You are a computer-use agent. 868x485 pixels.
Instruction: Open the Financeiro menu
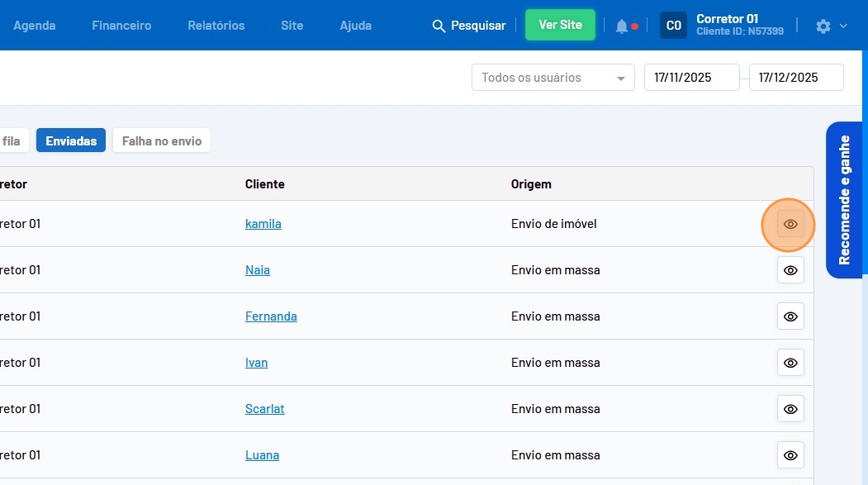click(121, 26)
